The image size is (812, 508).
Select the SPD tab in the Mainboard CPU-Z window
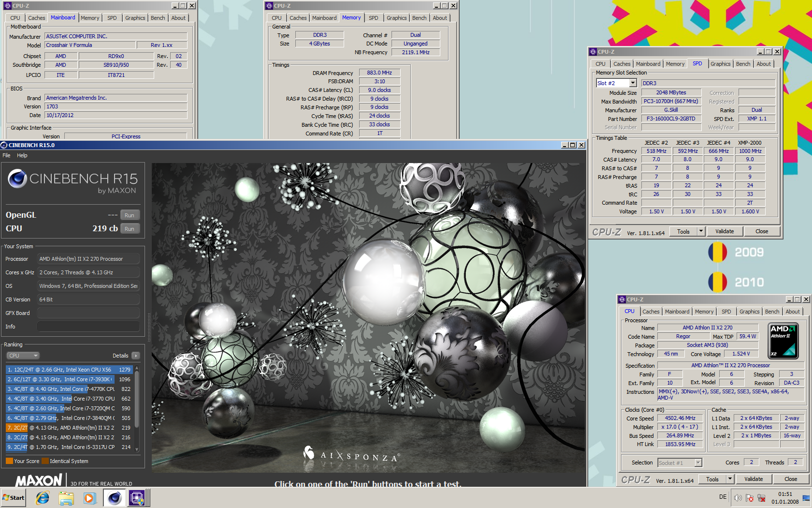pyautogui.click(x=112, y=18)
